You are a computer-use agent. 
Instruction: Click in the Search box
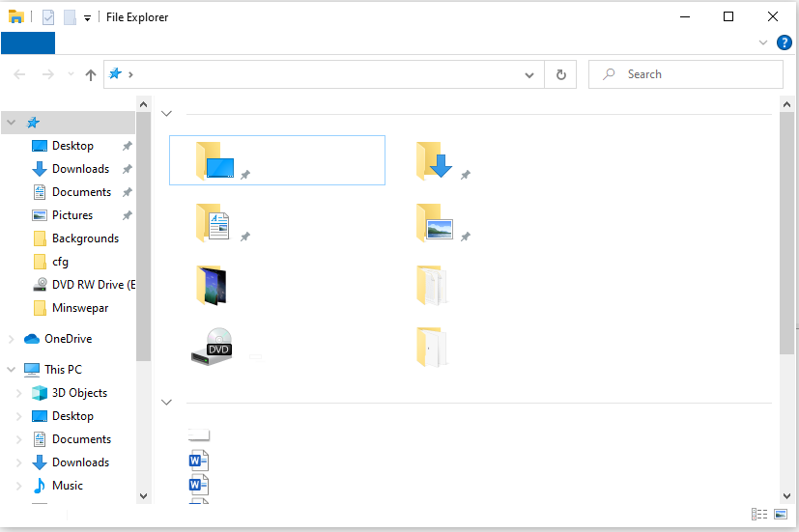click(x=685, y=74)
